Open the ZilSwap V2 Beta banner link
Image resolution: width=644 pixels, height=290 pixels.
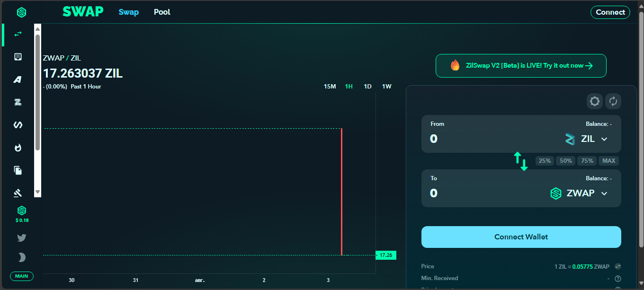click(x=521, y=66)
